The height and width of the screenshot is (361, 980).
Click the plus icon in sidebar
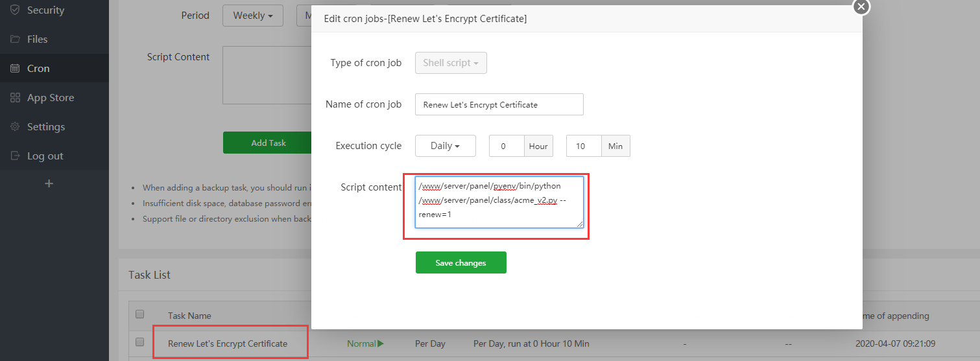[x=49, y=184]
